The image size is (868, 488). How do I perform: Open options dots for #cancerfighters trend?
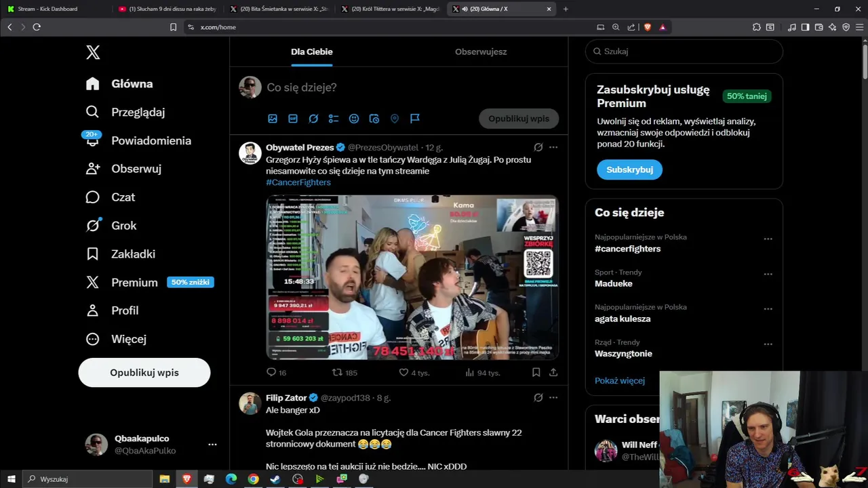click(x=768, y=239)
